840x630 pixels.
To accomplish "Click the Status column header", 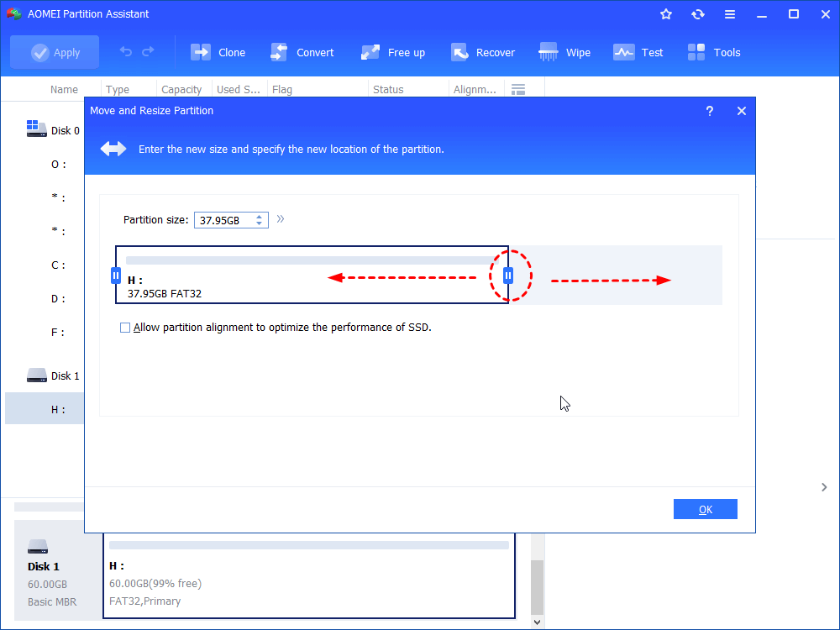I will click(388, 90).
